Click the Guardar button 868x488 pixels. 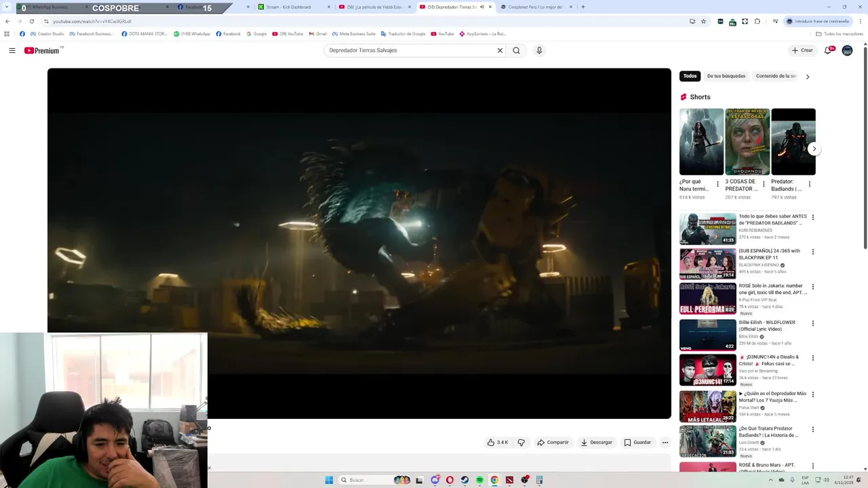637,443
